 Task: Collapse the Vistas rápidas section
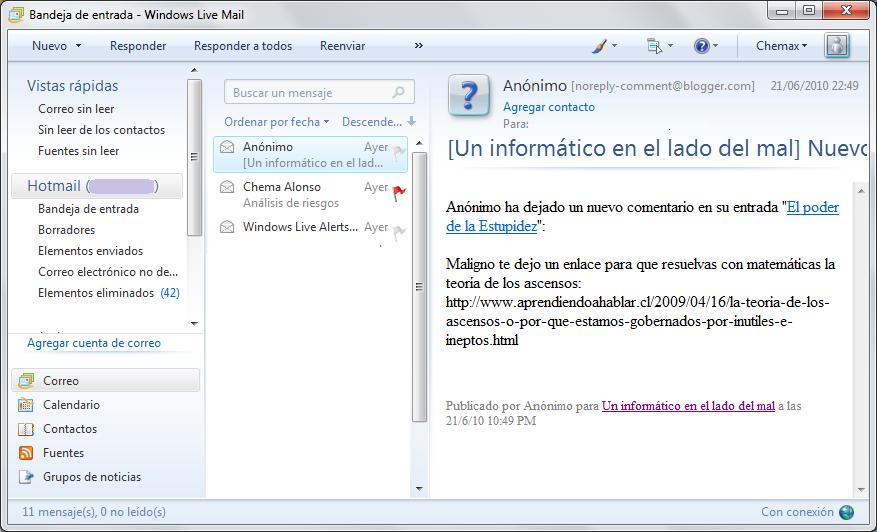(x=73, y=86)
